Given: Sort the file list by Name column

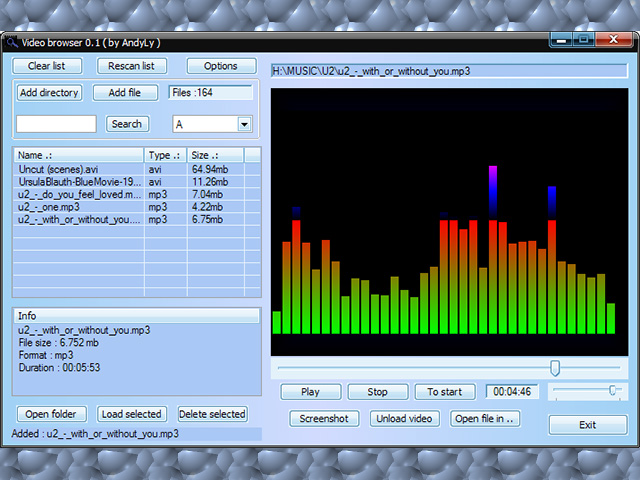Looking at the screenshot, I should tap(78, 155).
